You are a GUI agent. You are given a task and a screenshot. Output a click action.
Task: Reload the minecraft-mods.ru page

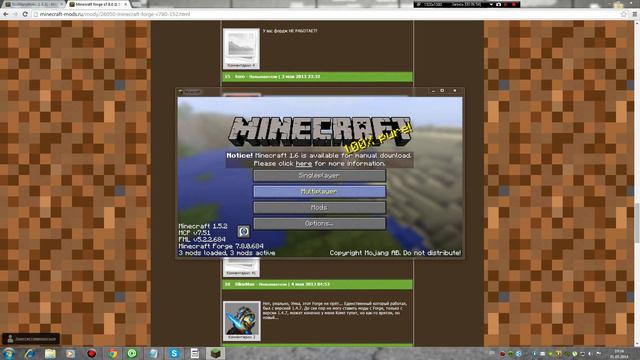click(25, 14)
